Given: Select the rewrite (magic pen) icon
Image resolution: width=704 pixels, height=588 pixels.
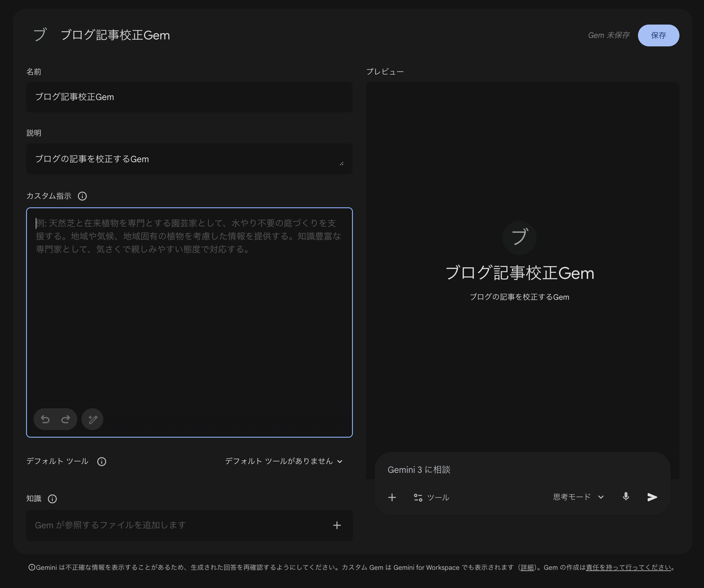Looking at the screenshot, I should [x=92, y=419].
